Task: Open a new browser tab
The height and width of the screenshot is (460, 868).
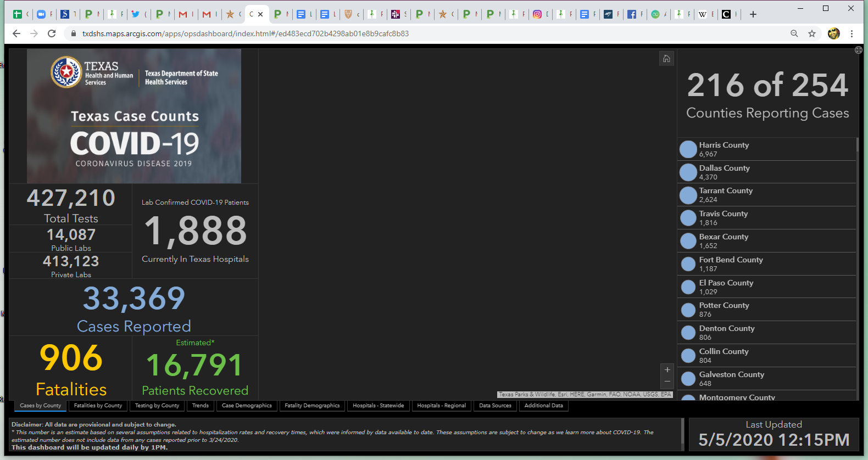Action: (x=753, y=14)
